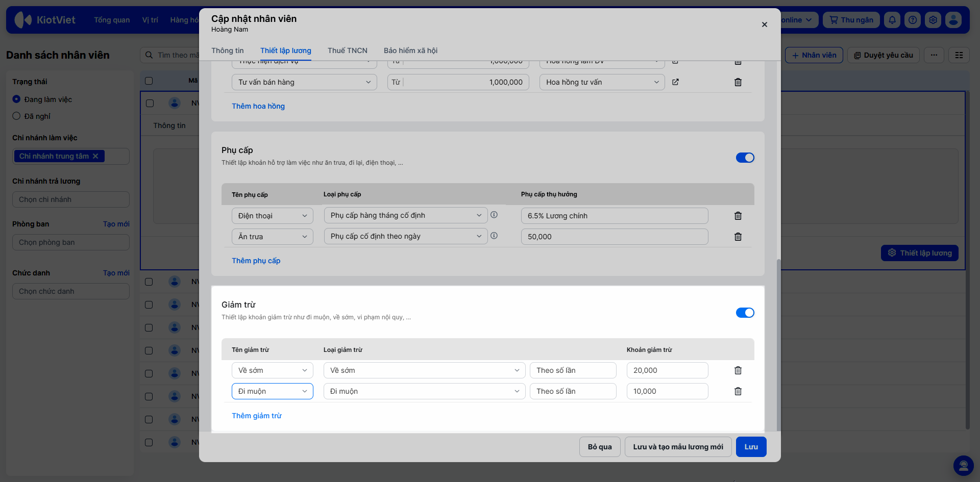Viewport: 980px width, 482px height.
Task: Click the add Nhân viên button
Action: tap(814, 55)
